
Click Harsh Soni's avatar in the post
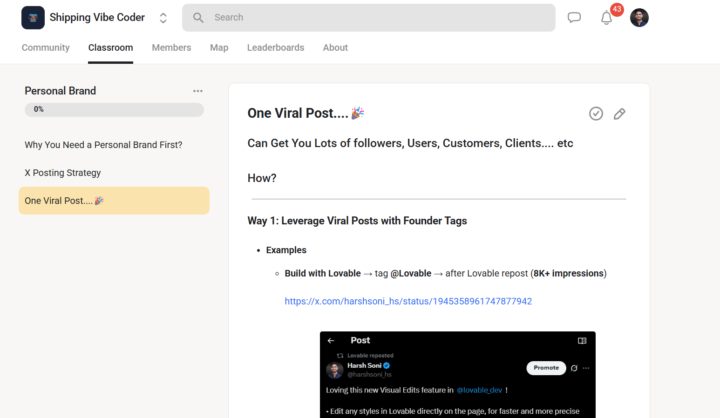pos(335,369)
